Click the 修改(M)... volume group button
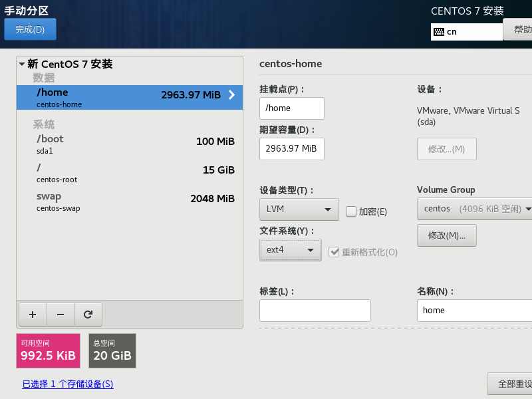The image size is (532, 399). point(446,235)
